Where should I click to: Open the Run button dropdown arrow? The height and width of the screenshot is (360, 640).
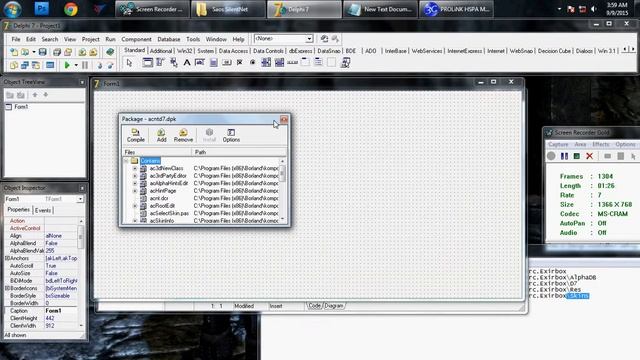click(x=76, y=65)
